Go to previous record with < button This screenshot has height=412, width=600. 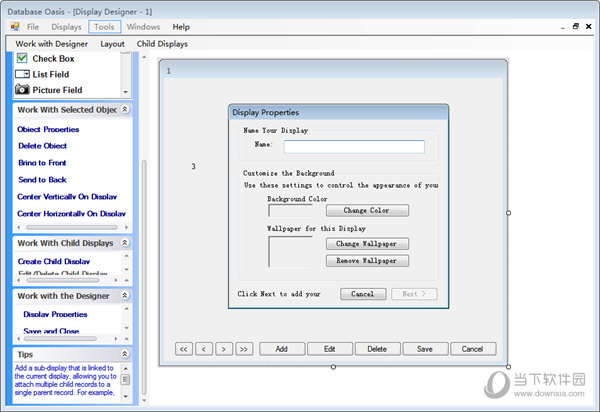(204, 349)
